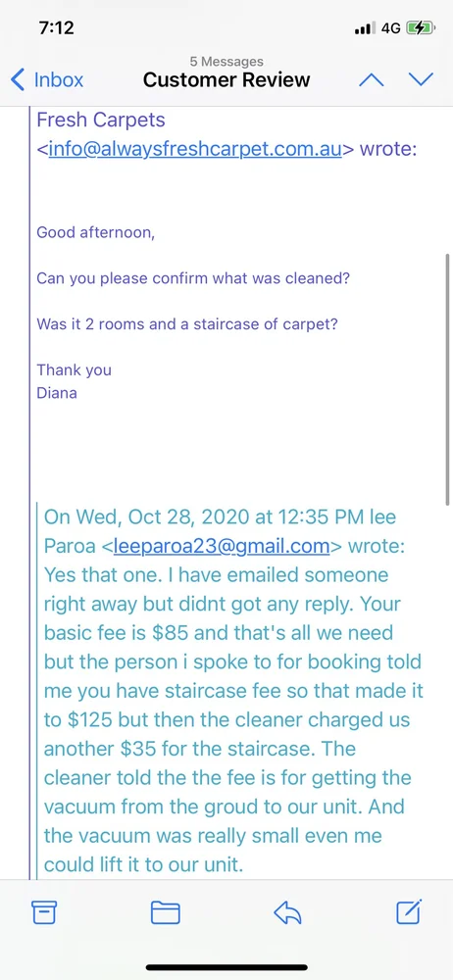The width and height of the screenshot is (453, 980).
Task: Tap the 7:12 clock in status bar
Action: coord(56,28)
